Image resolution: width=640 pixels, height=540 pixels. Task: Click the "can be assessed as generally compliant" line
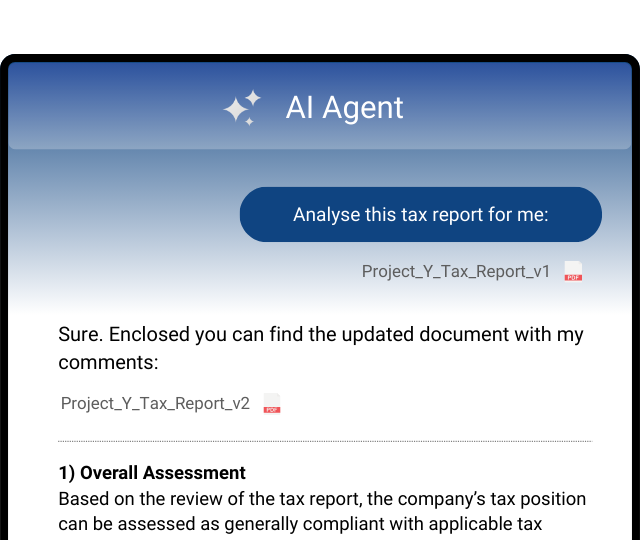[x=300, y=523]
